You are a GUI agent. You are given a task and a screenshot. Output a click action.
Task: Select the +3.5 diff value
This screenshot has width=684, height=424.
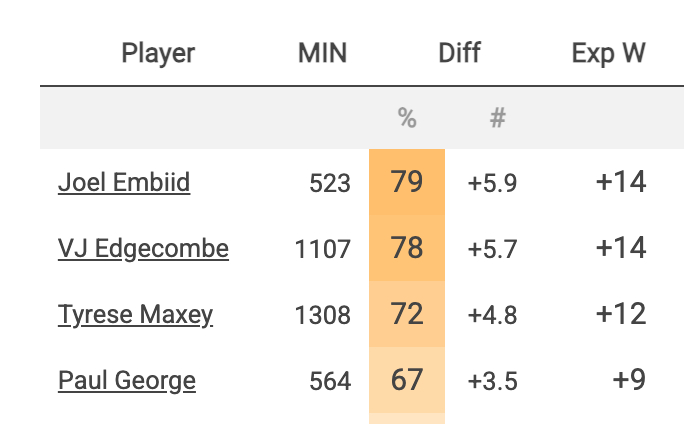[x=492, y=381]
